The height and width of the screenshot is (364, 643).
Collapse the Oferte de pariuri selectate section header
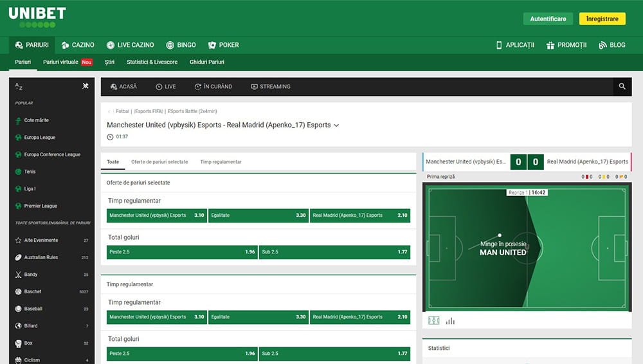click(x=258, y=183)
